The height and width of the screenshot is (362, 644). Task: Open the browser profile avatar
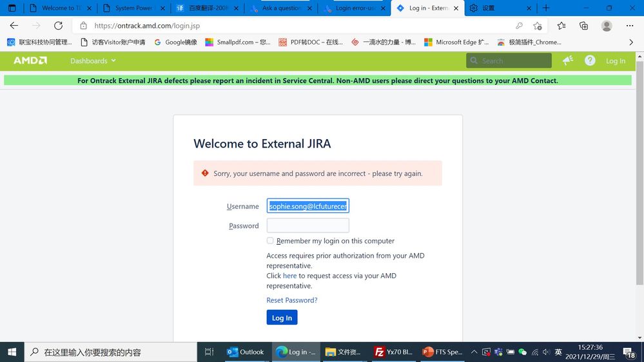(x=607, y=26)
